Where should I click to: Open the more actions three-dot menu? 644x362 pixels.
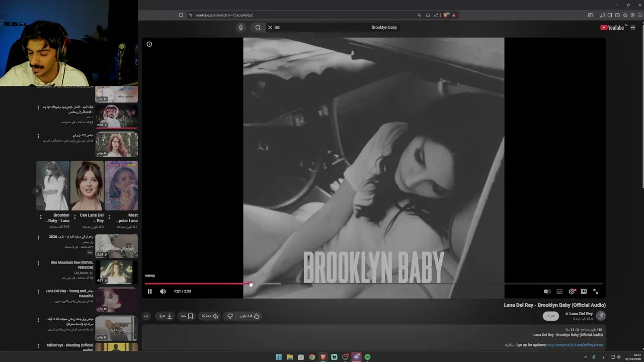146,316
